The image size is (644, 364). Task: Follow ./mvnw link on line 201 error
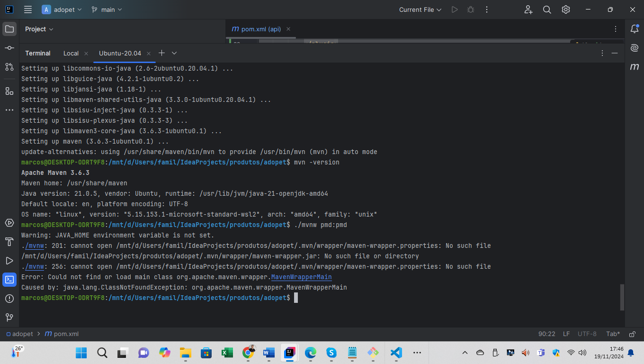[x=35, y=246]
